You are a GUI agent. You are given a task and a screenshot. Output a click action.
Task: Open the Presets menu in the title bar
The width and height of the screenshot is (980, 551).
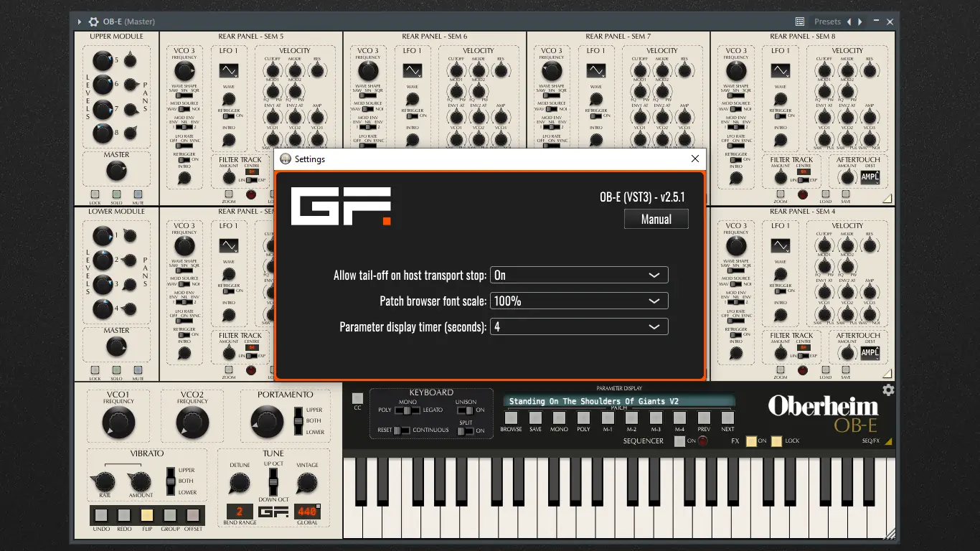tap(827, 22)
